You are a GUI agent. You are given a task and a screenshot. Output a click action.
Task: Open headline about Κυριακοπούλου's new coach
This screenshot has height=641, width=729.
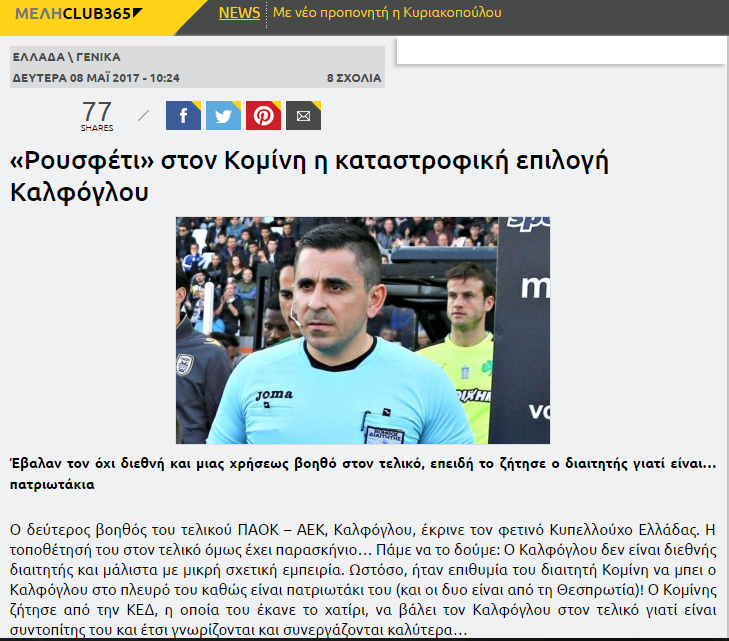point(387,13)
